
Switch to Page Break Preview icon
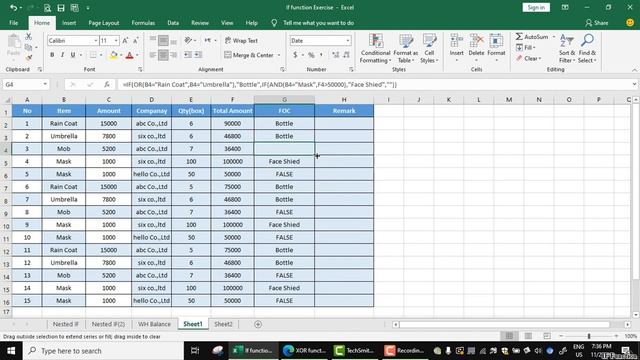click(547, 336)
